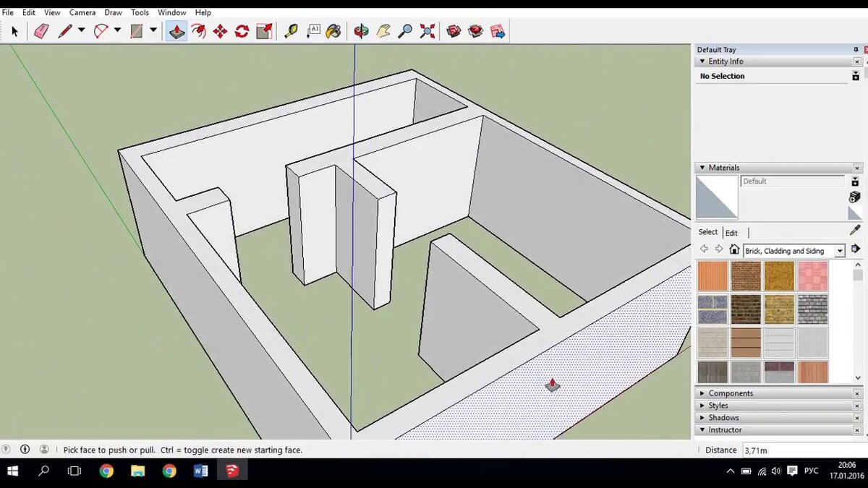Click the Zoom Extents tool

[427, 31]
